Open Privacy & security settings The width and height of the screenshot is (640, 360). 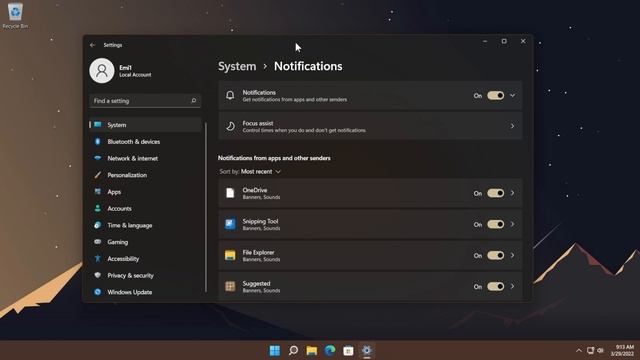[x=145, y=276]
